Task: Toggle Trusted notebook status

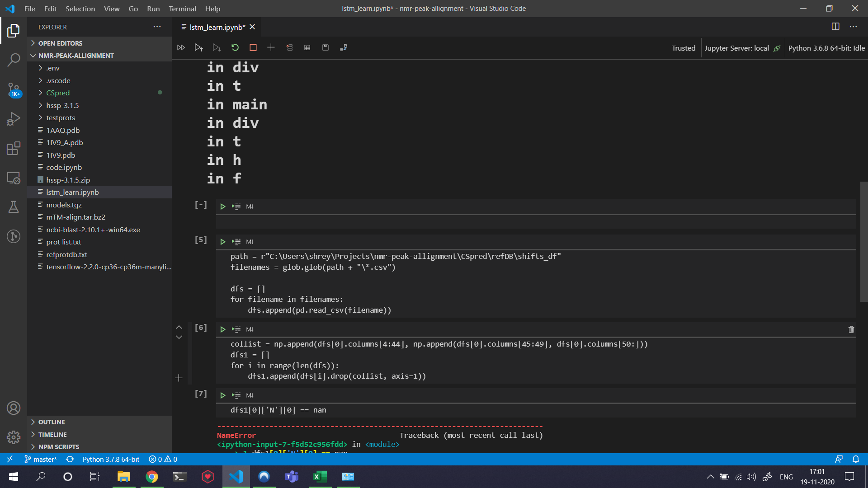Action: 683,48
